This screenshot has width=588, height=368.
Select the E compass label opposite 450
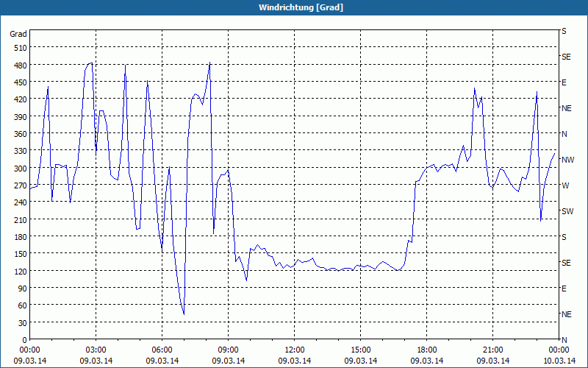pos(564,82)
